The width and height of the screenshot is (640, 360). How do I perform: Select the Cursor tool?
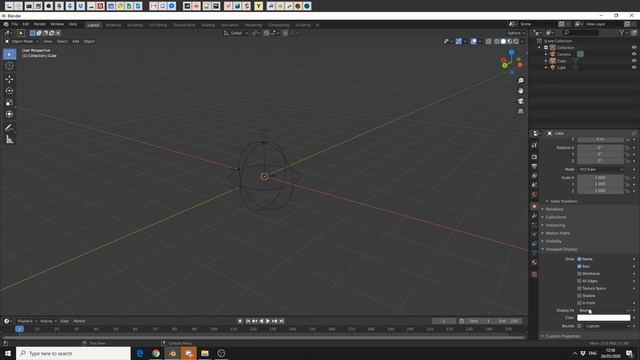pos(9,66)
